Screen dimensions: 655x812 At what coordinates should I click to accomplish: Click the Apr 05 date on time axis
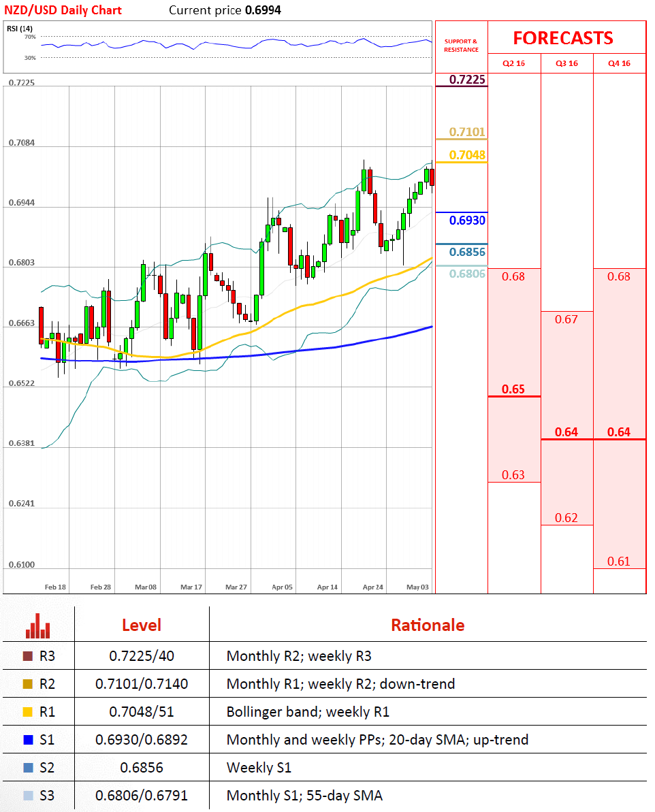click(282, 586)
